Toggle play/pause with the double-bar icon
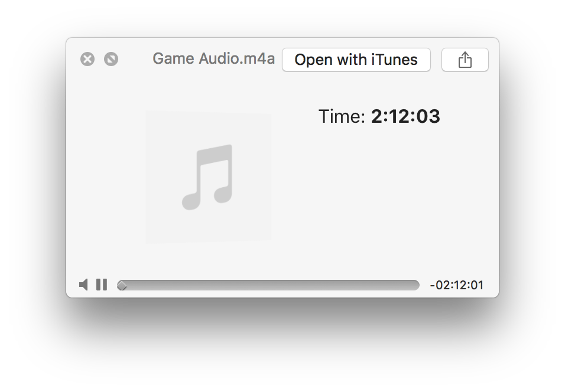 point(102,285)
